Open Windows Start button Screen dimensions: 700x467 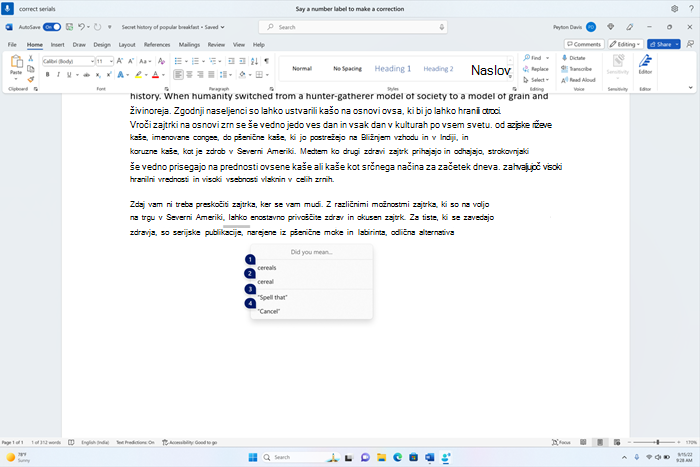[253, 457]
